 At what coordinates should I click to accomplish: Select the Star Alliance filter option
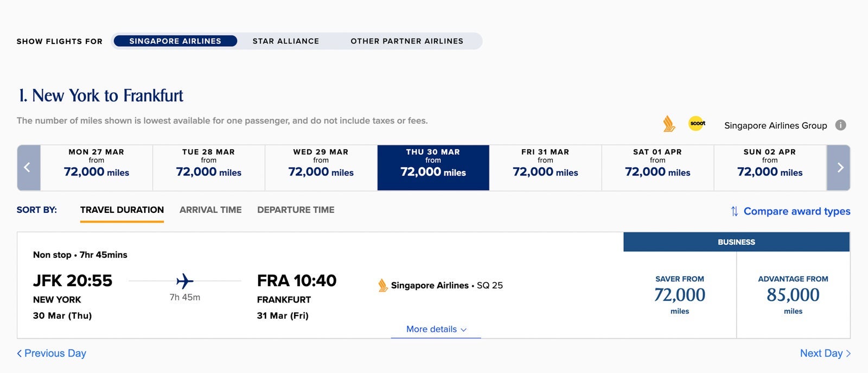click(x=286, y=41)
